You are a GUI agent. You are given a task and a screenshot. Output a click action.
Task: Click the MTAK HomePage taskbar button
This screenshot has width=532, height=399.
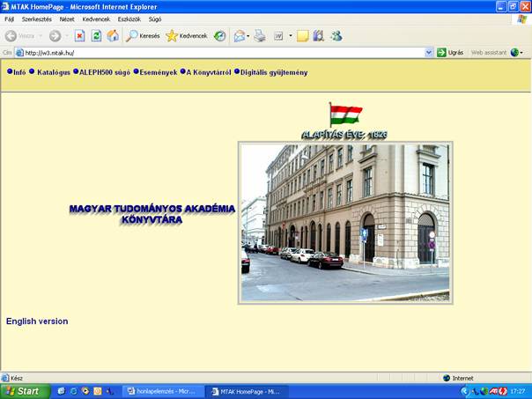tap(247, 392)
